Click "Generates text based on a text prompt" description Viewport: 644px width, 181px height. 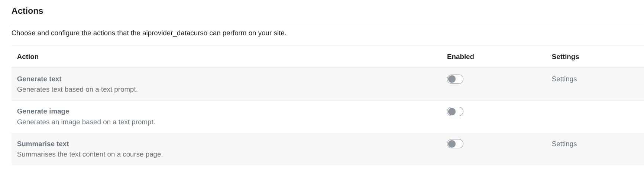(x=77, y=89)
